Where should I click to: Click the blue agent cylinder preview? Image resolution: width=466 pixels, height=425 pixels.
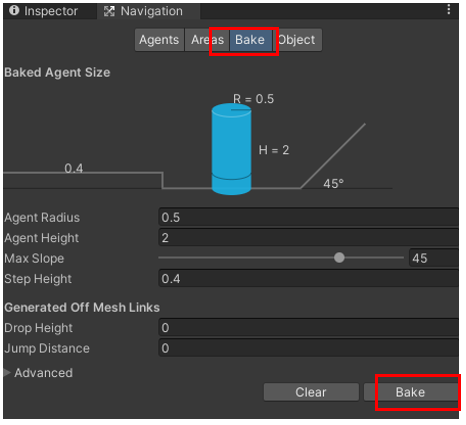coord(231,149)
